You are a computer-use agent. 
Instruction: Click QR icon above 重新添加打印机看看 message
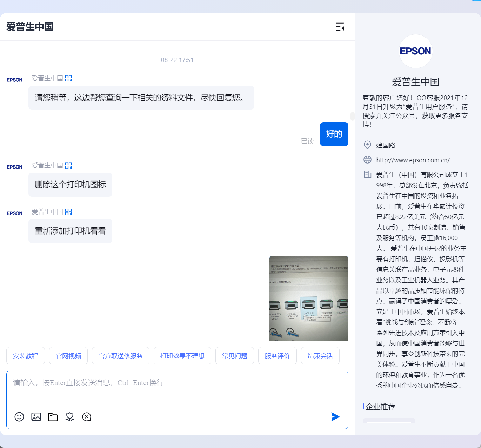68,212
